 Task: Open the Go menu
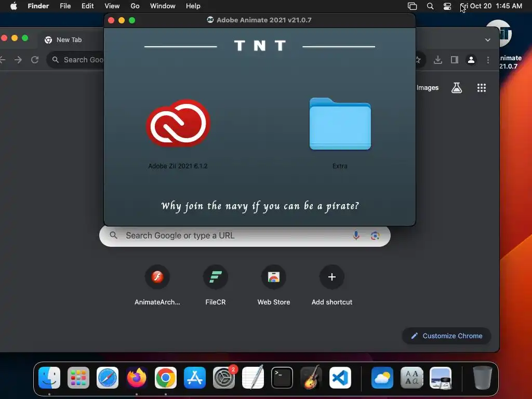135,6
